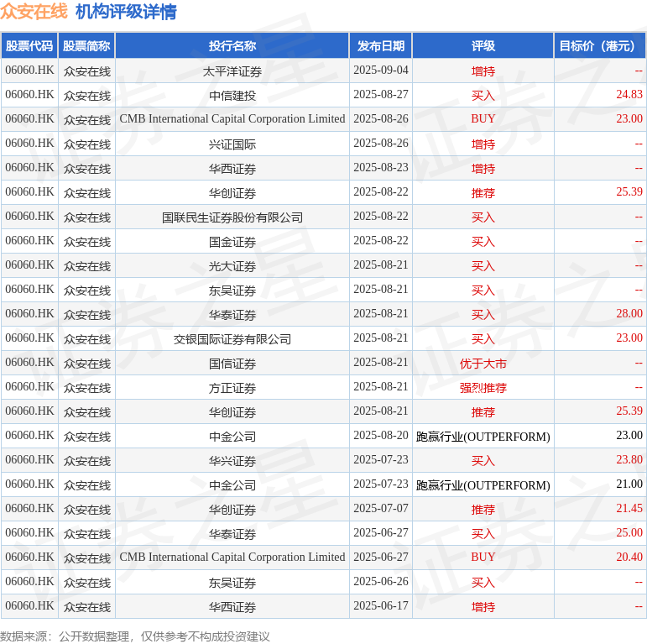Click the 光大证券 broker cell
This screenshot has height=644, width=647.
click(x=232, y=266)
